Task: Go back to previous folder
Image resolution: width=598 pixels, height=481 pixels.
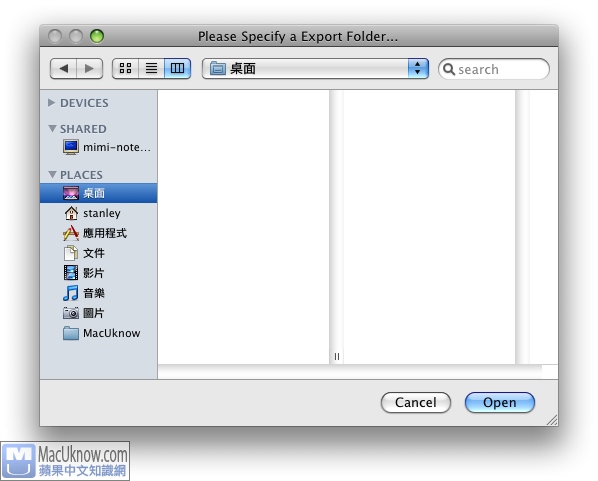Action: coord(64,69)
